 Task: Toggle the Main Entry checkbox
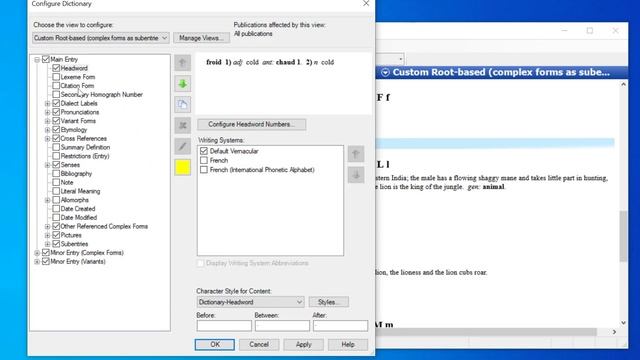coord(46,59)
